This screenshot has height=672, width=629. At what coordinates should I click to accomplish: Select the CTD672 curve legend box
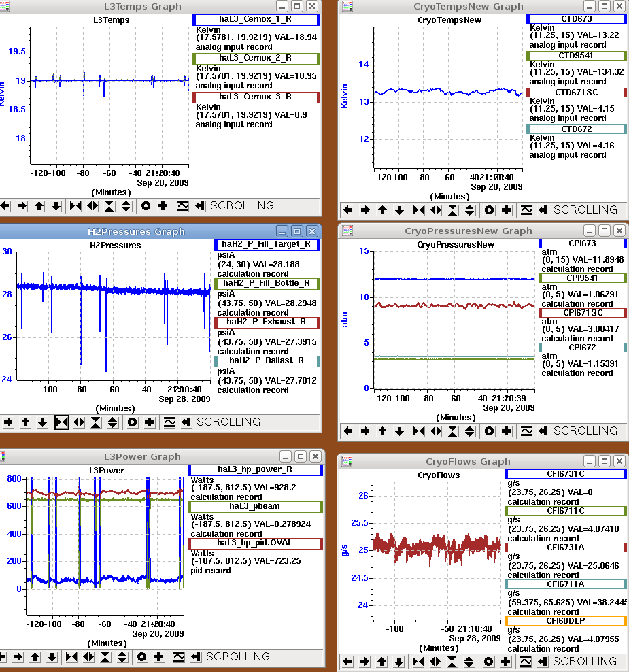576,129
